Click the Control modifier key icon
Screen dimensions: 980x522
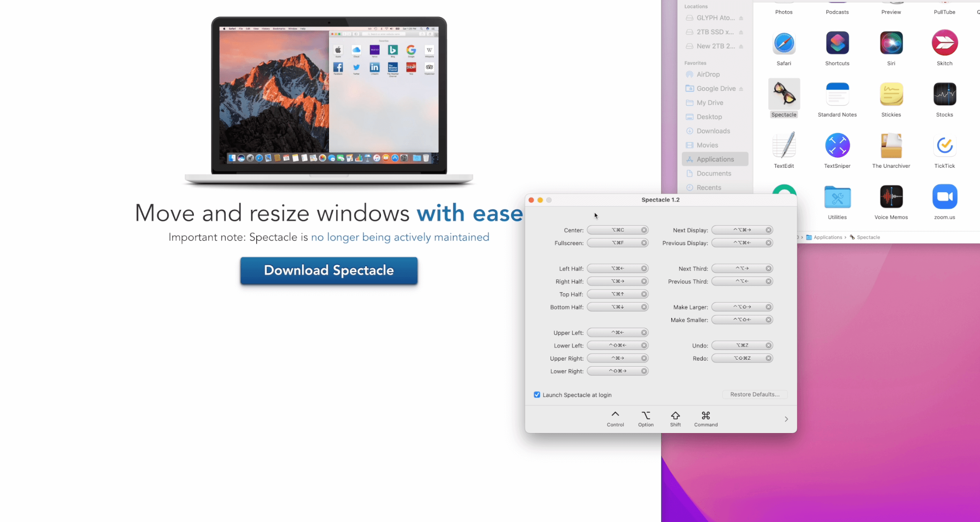click(615, 415)
